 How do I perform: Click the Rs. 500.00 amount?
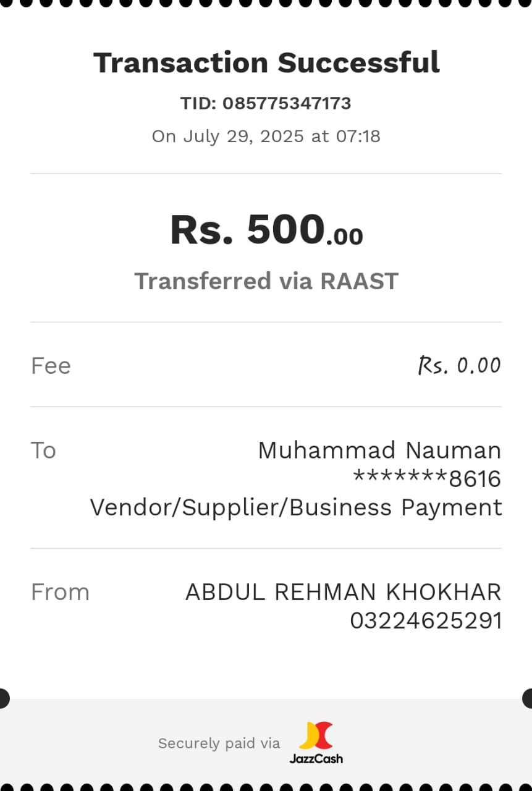(x=266, y=230)
